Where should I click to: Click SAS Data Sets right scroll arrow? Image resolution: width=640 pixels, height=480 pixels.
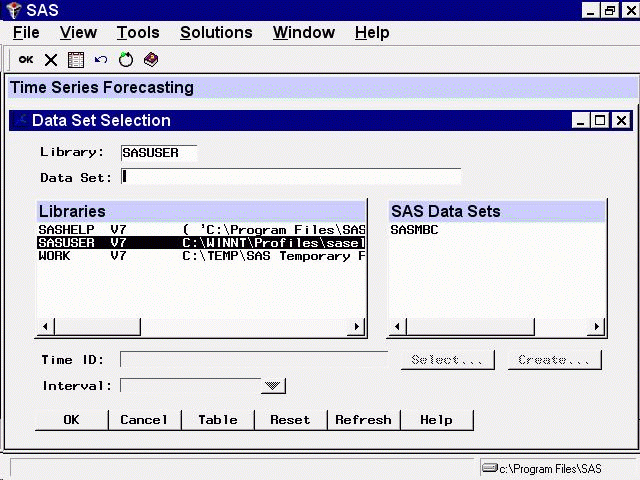tap(596, 327)
